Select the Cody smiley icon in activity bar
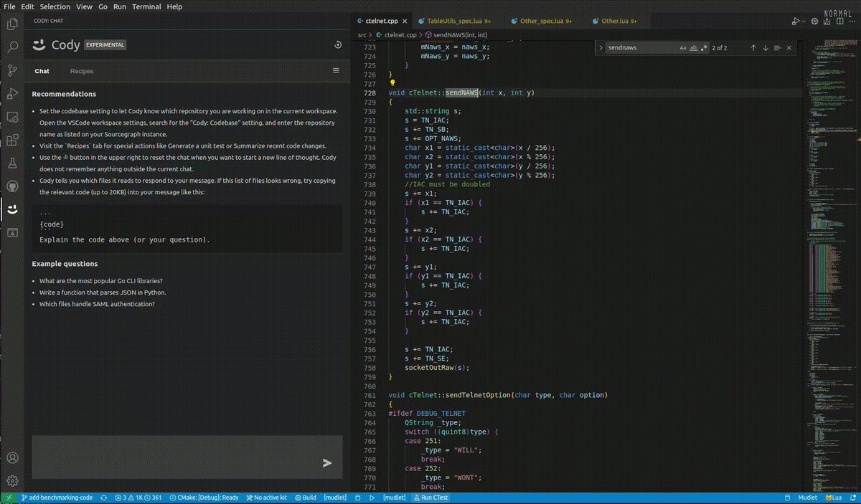 click(12, 209)
